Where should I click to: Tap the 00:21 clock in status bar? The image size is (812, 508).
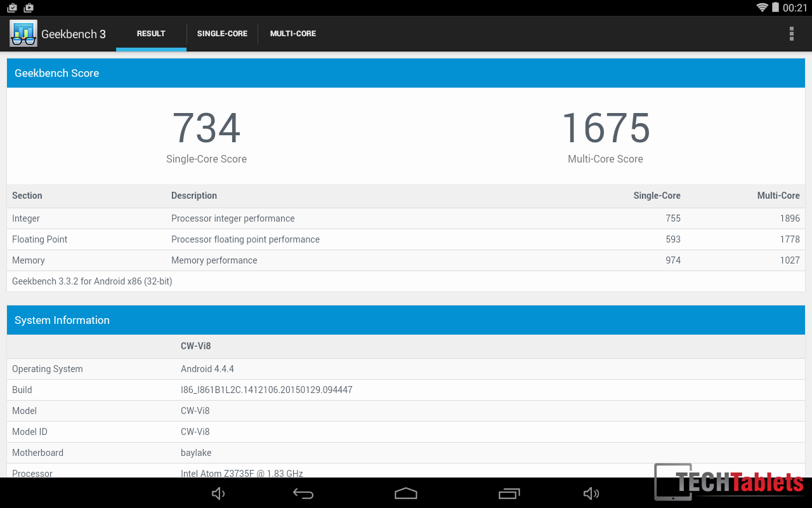[795, 8]
